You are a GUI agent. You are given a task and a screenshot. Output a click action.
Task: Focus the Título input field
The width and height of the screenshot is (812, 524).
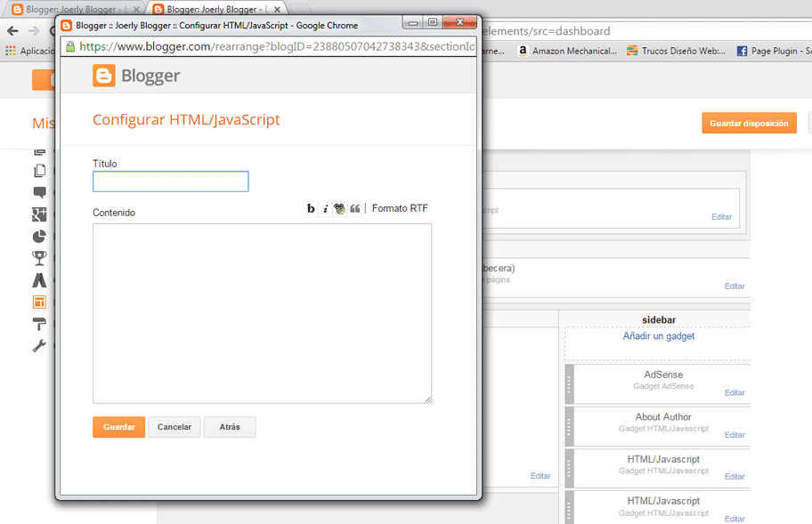[171, 181]
